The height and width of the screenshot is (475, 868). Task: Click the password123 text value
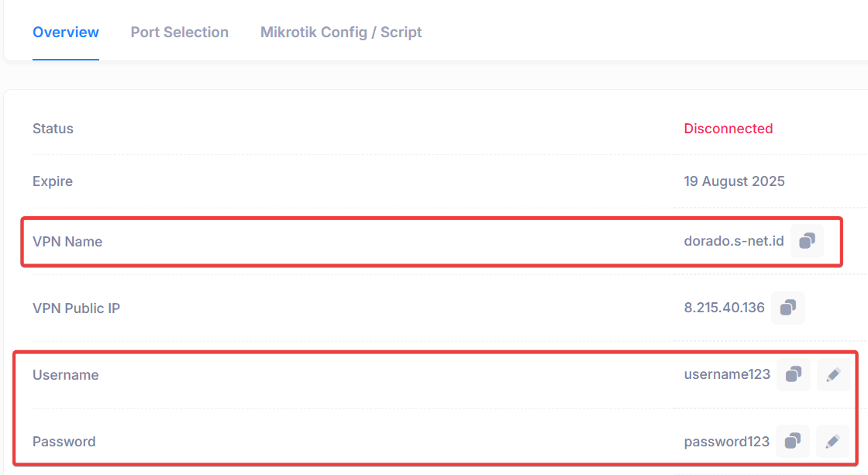[x=726, y=441]
